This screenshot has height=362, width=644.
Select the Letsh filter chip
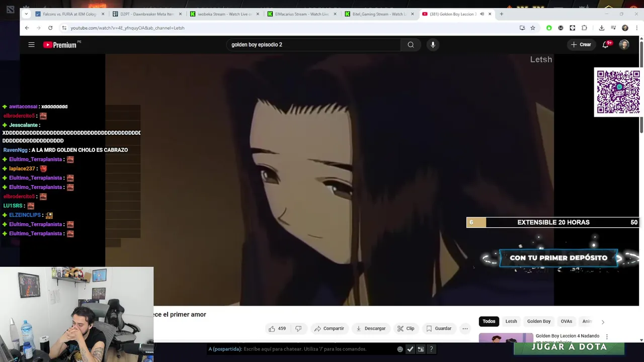(x=511, y=321)
